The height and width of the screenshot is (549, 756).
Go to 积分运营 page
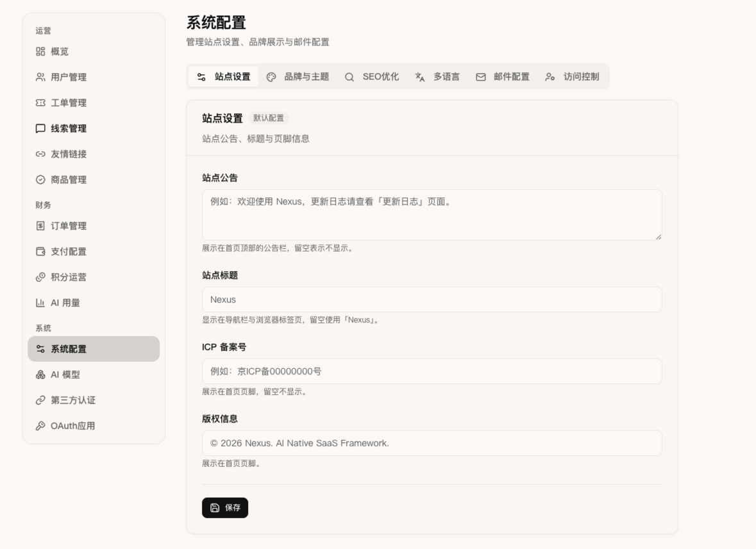pos(94,277)
